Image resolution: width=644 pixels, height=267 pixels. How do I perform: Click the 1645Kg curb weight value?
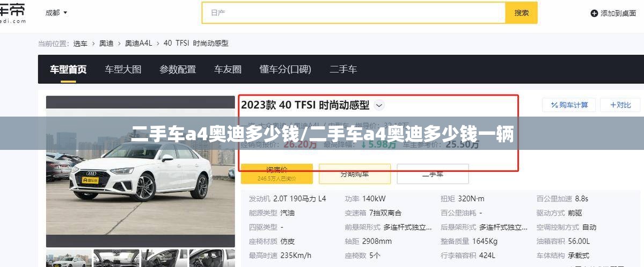485,241
